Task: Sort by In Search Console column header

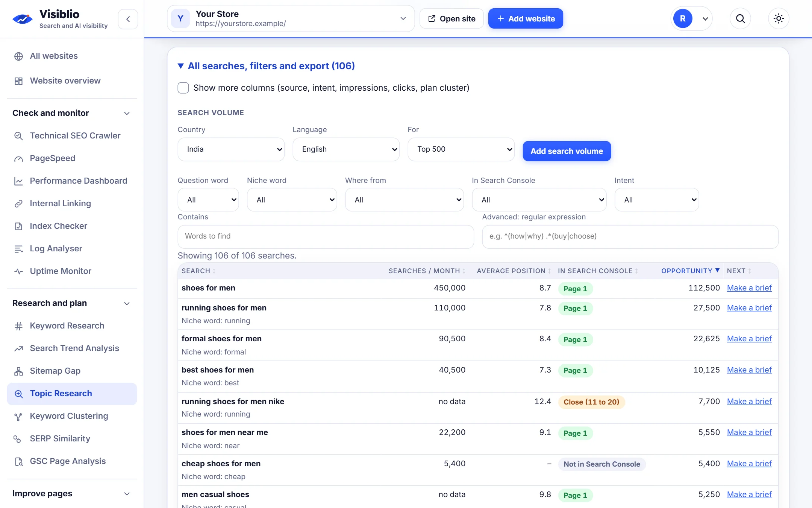Action: pyautogui.click(x=598, y=271)
